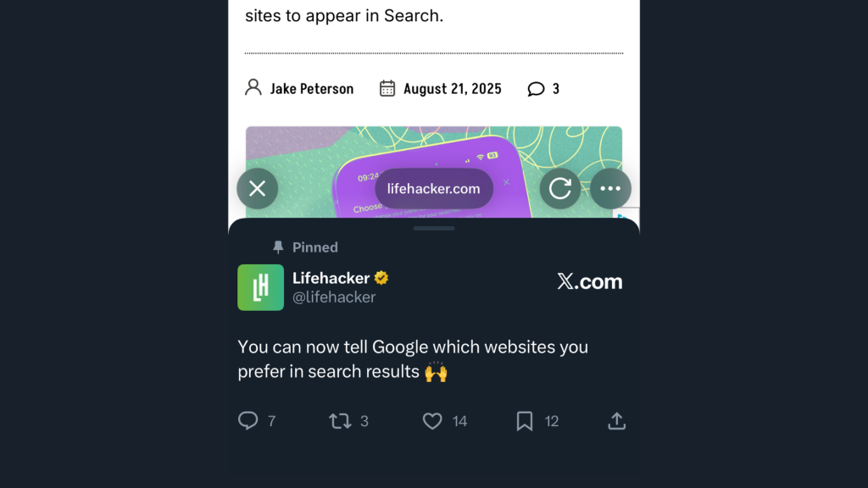Close the in-app browser with X button
Screen dimensions: 868x488
[x=258, y=189]
